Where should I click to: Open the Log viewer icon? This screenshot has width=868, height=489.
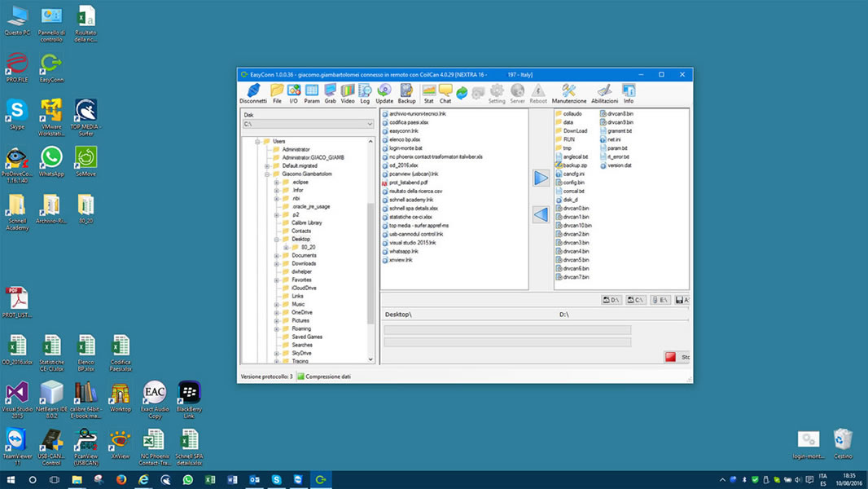pyautogui.click(x=365, y=94)
